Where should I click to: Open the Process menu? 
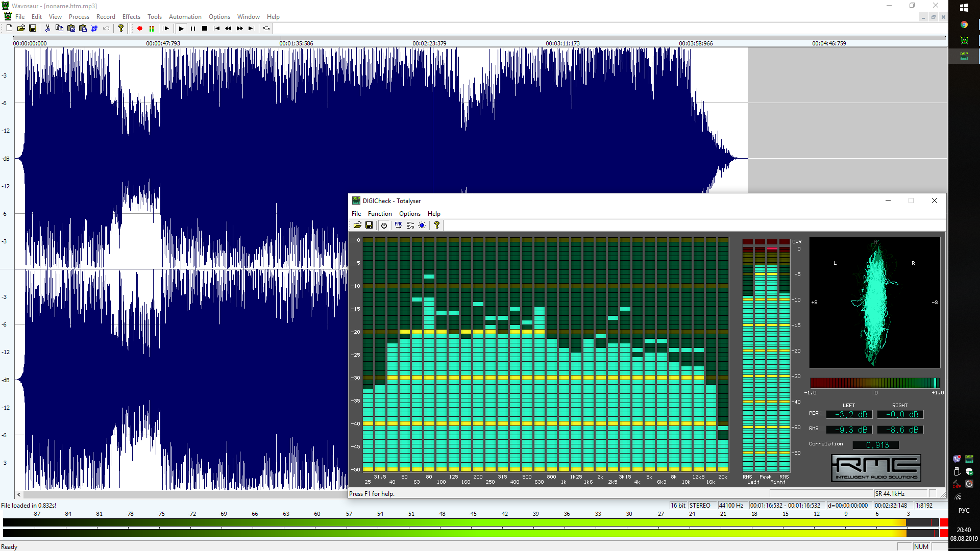tap(79, 17)
